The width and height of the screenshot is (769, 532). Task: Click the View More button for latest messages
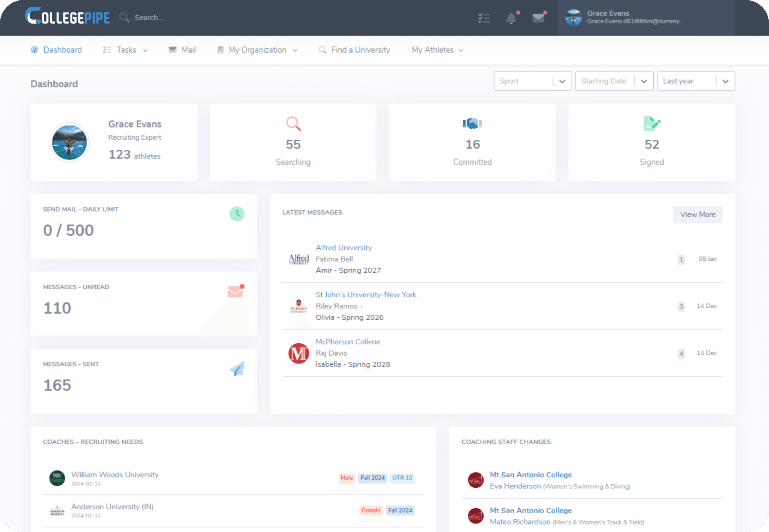pyautogui.click(x=698, y=215)
